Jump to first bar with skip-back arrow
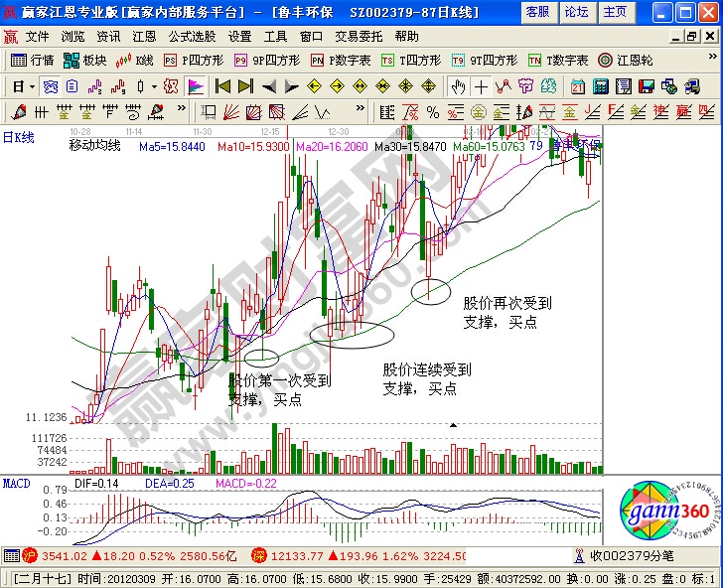The height and width of the screenshot is (588, 723). pyautogui.click(x=222, y=85)
